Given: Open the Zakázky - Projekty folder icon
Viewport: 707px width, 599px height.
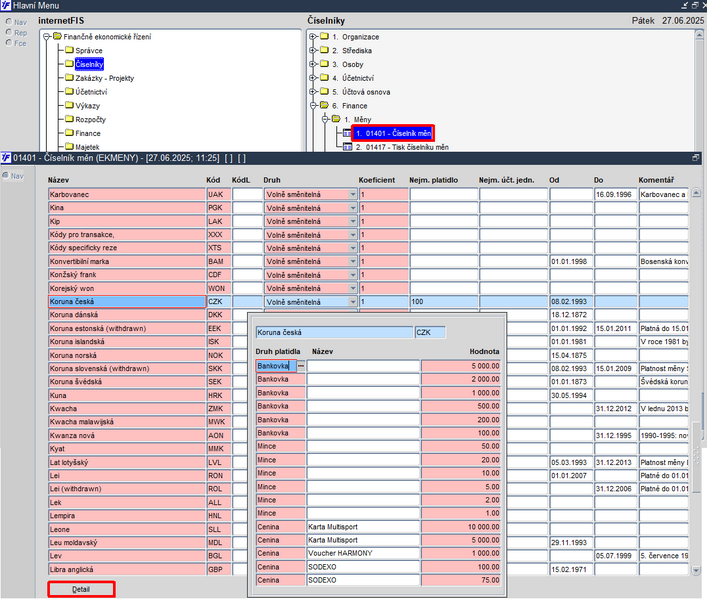Looking at the screenshot, I should 69,78.
